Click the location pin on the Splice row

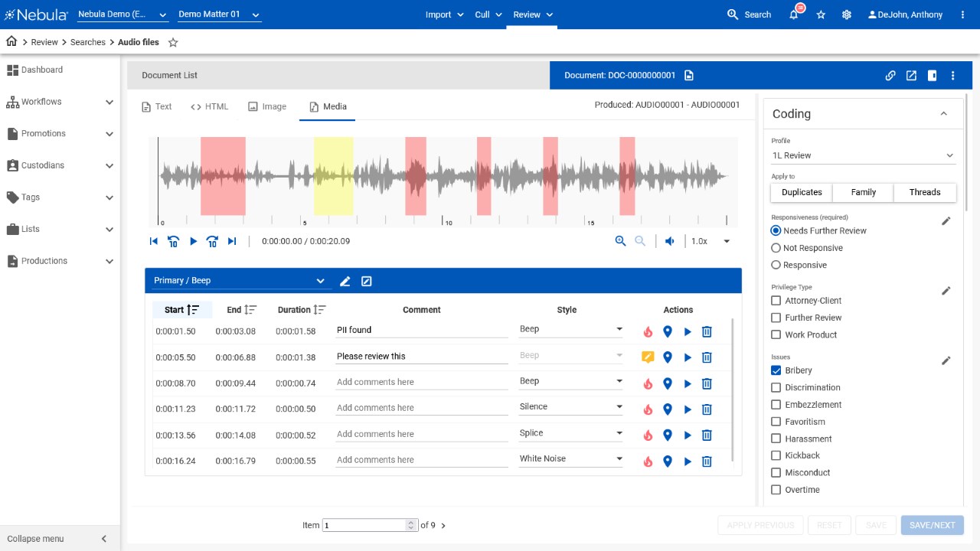pyautogui.click(x=667, y=435)
